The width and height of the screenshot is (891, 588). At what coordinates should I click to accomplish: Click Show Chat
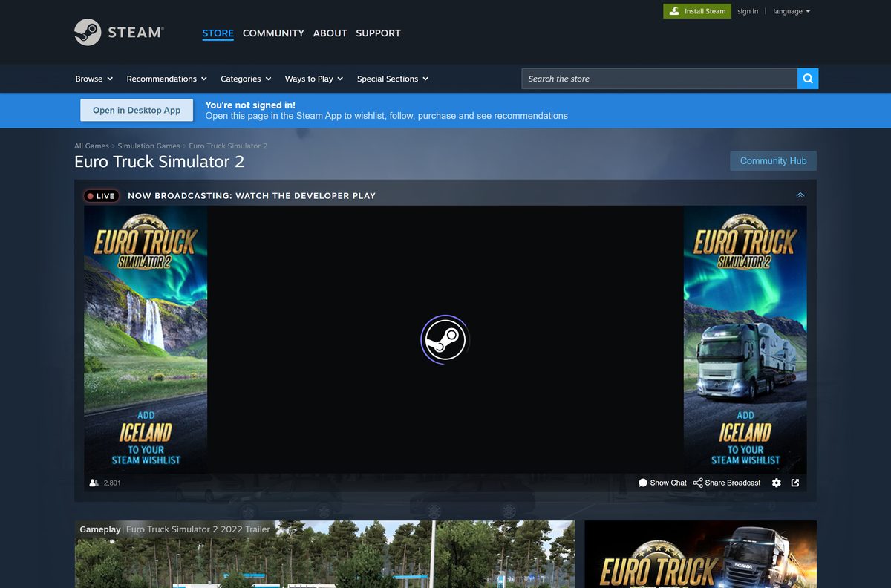coord(662,483)
